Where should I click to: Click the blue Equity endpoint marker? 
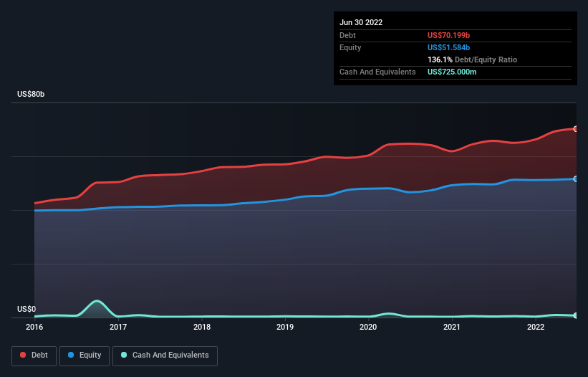pos(576,179)
